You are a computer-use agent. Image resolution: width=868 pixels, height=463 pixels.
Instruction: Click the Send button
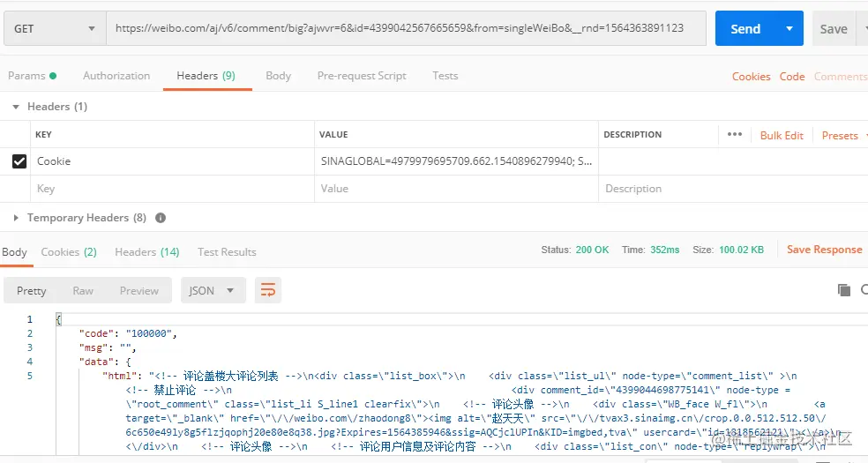tap(745, 29)
